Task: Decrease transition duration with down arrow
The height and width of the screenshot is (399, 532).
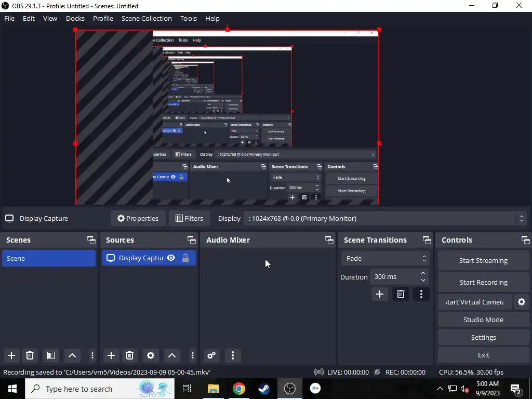Action: point(423,280)
